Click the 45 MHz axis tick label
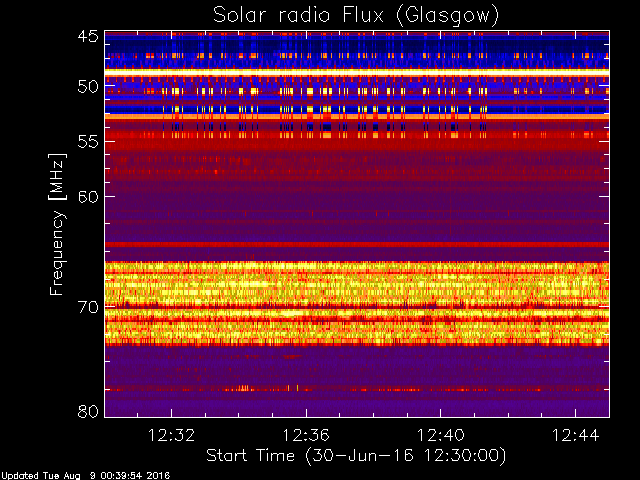The image size is (640, 480). (x=88, y=37)
